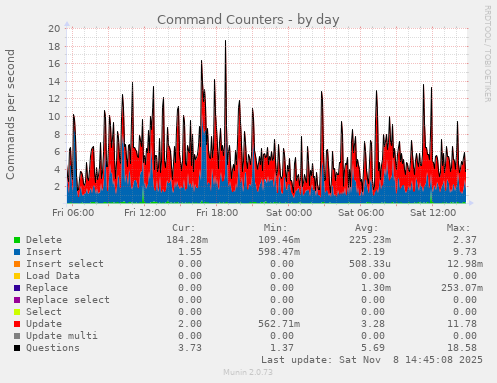The image size is (497, 383).
Task: Click the black Questions legend swatch
Action: [17, 348]
